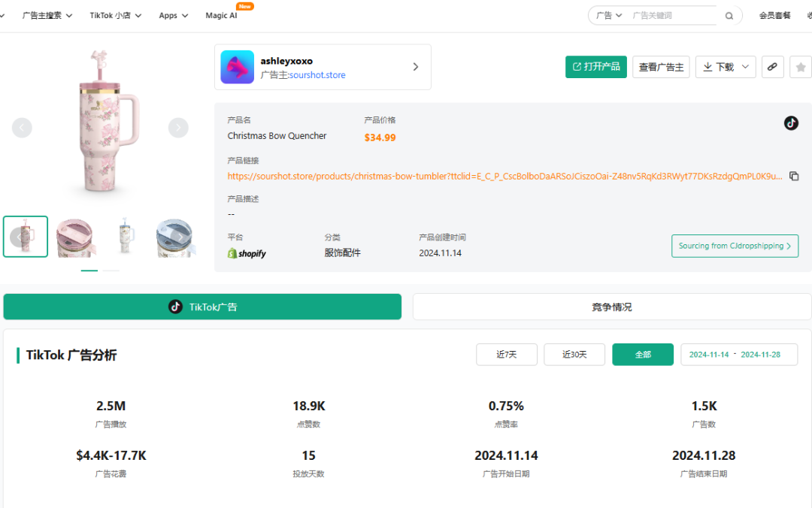Switch to the TikTok广告 tab
Viewport: 812px width, 508px height.
click(x=202, y=307)
